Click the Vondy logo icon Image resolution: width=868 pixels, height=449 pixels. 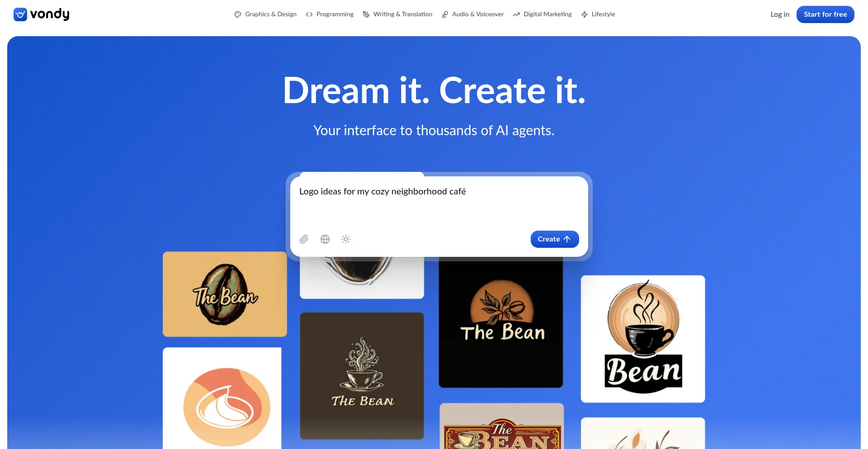20,14
